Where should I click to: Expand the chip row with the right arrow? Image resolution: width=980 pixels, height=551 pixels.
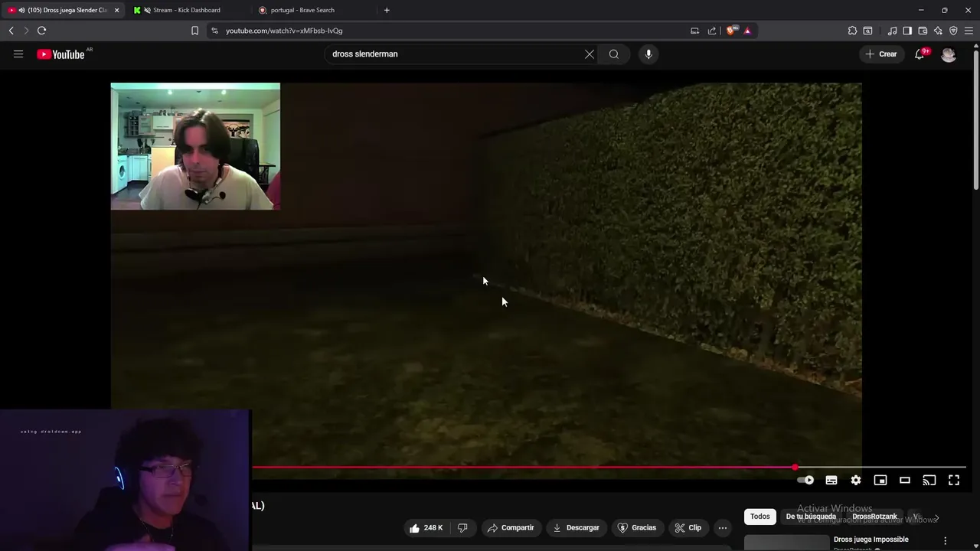point(936,518)
